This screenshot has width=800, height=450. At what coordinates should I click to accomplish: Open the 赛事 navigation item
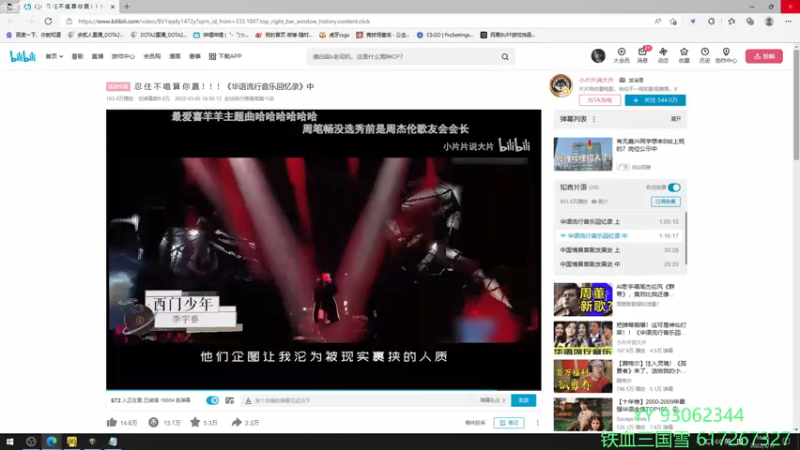coord(195,56)
